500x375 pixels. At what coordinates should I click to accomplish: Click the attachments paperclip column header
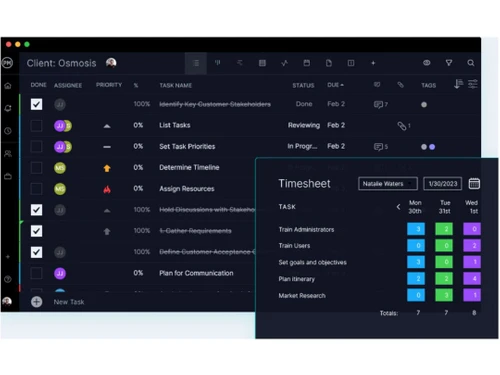pos(401,85)
